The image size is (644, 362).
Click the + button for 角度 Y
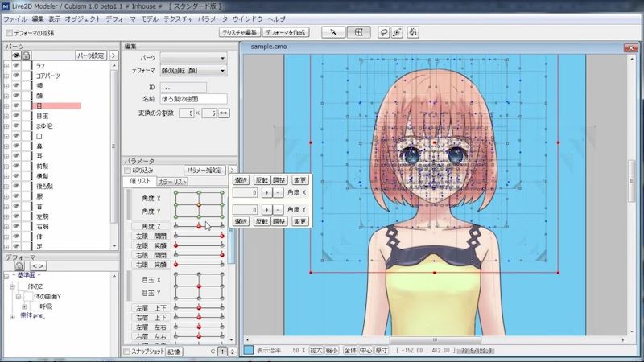[x=266, y=210]
